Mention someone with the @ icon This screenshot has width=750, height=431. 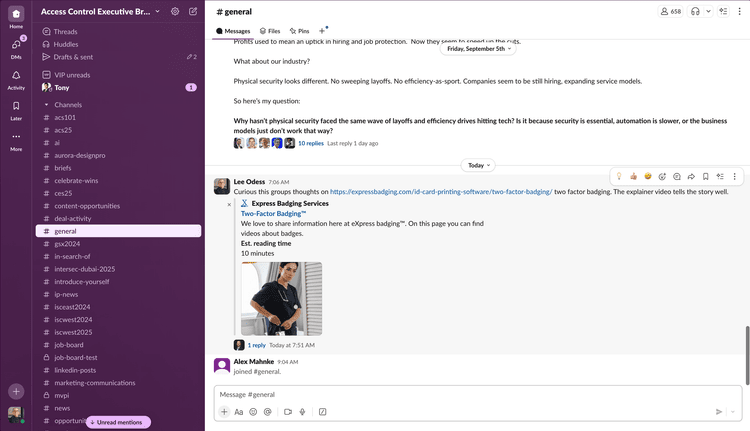coord(267,412)
